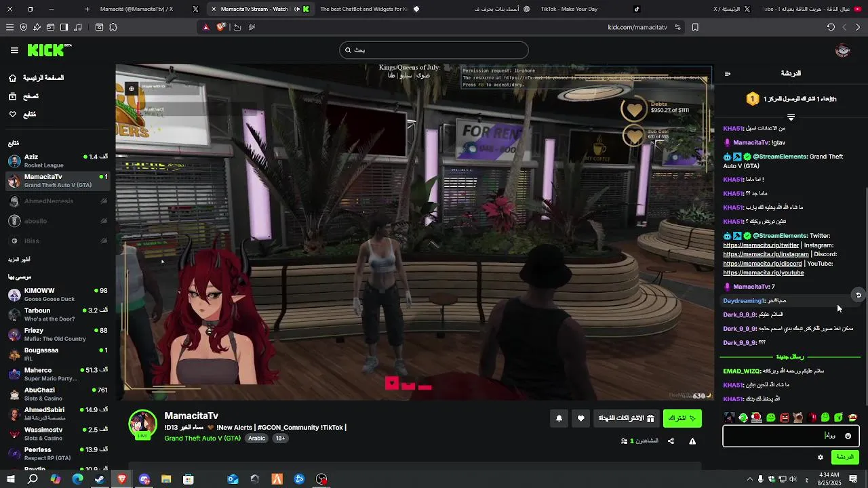
Task: Click the volume speaker tray icon
Action: coord(793,479)
